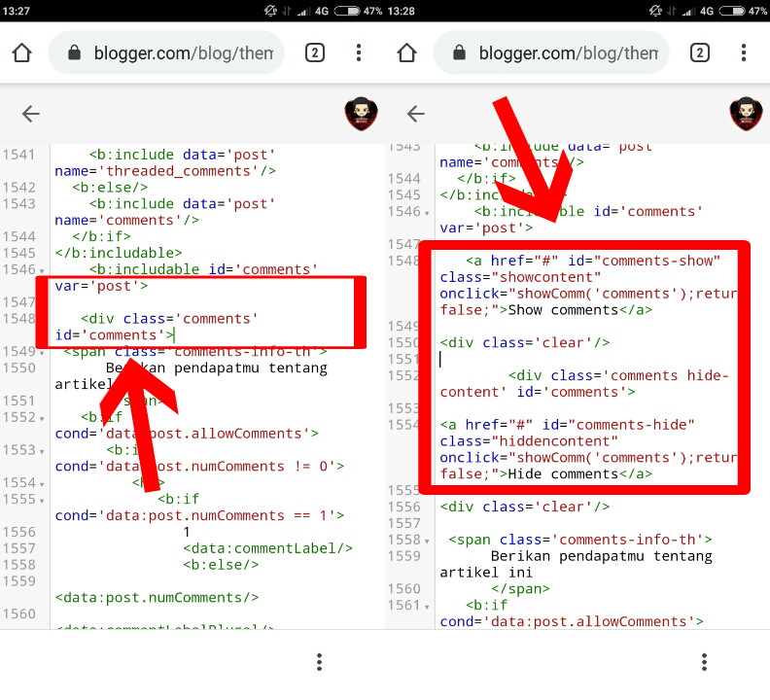This screenshot has width=770, height=700.
Task: Click <data:commentLabel/> code line
Action: [x=267, y=548]
